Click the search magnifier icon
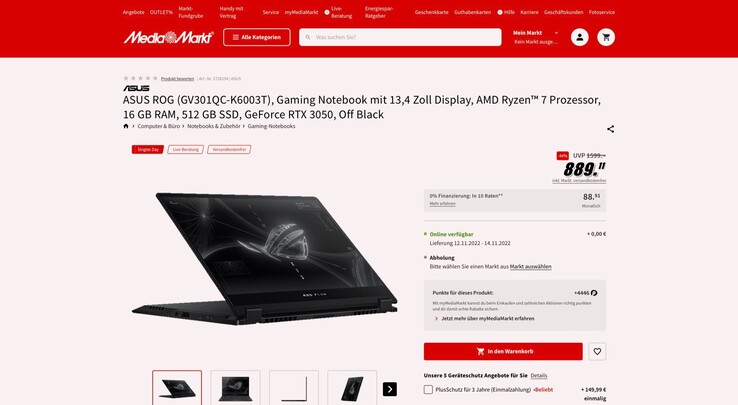The image size is (738, 405). pyautogui.click(x=308, y=37)
